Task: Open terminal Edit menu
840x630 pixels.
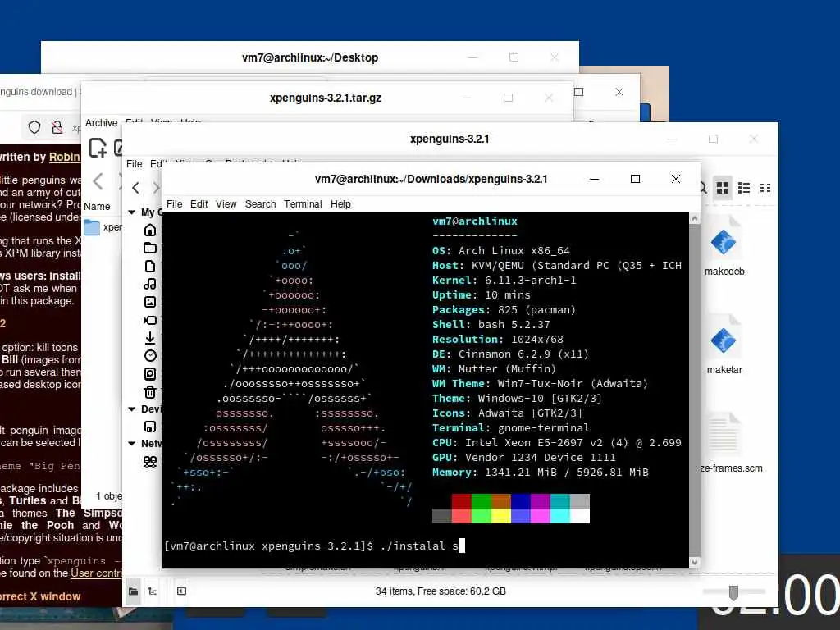Action: [x=199, y=204]
